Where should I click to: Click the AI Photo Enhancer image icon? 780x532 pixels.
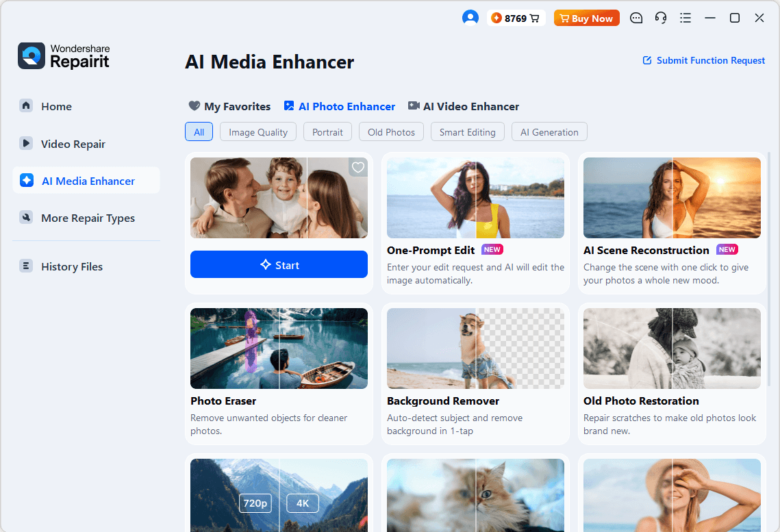pyautogui.click(x=289, y=106)
